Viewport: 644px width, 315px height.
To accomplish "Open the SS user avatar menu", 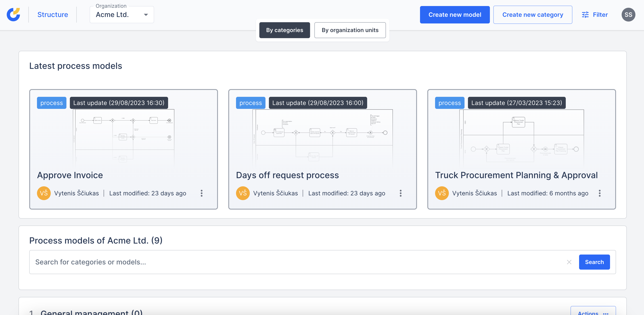I will coord(628,14).
